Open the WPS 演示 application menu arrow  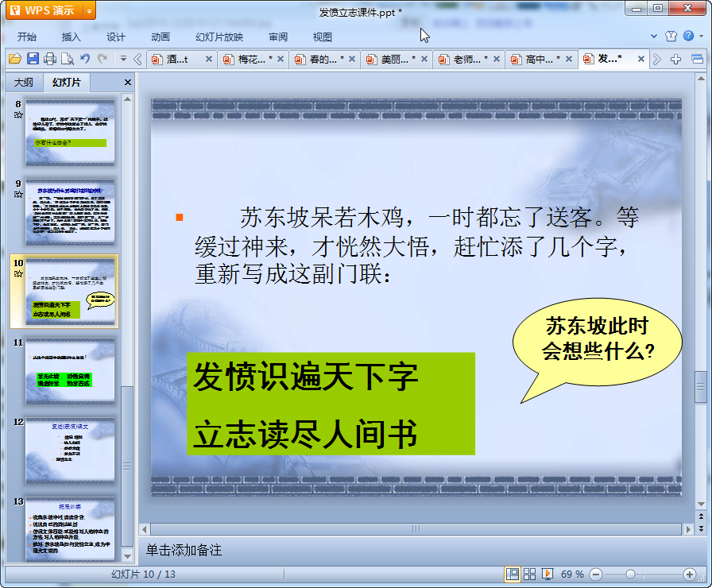pyautogui.click(x=90, y=11)
